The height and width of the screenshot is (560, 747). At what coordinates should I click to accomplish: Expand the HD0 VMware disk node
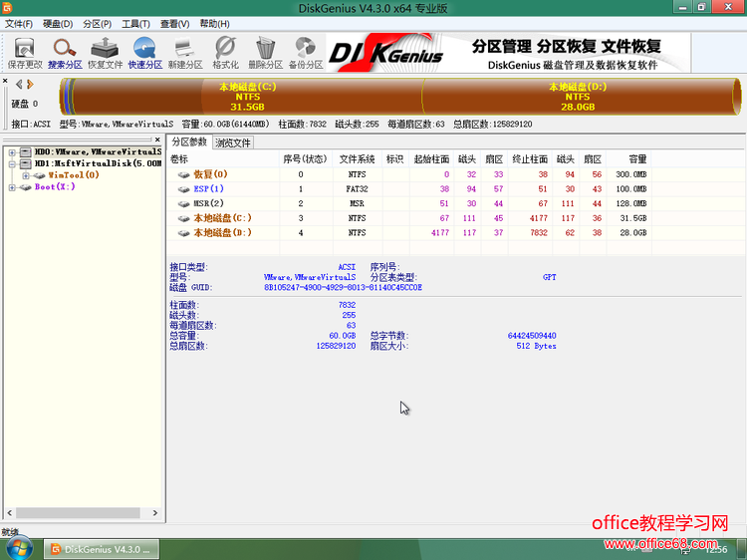pos(12,152)
